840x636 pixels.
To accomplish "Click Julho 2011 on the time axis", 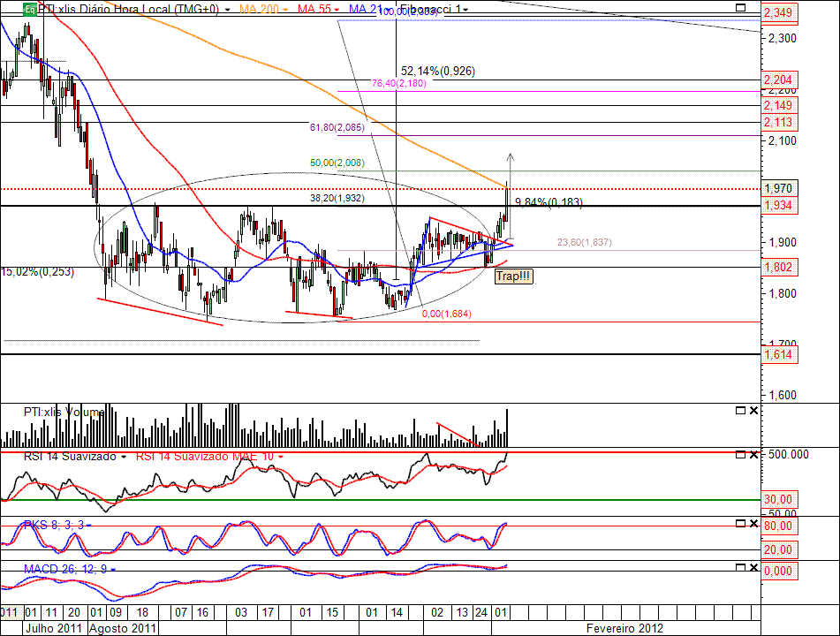I will click(x=54, y=629).
